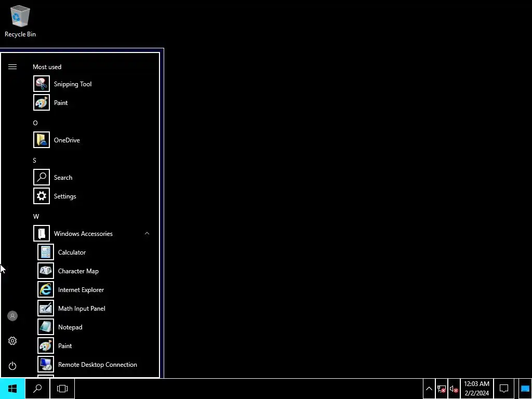This screenshot has height=399, width=532.
Task: Select the Math Input Panel label
Action: tap(82, 309)
